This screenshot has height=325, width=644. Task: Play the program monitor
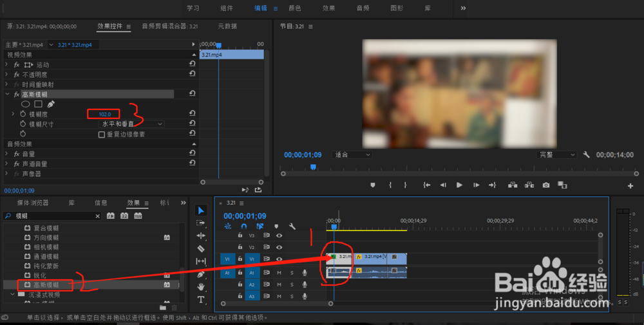pyautogui.click(x=459, y=185)
